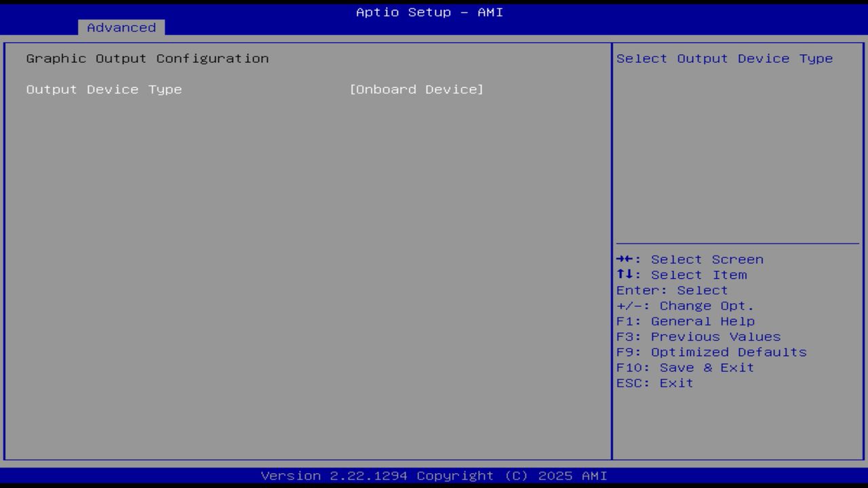The width and height of the screenshot is (868, 488).
Task: Click the main options panel area
Action: click(305, 271)
